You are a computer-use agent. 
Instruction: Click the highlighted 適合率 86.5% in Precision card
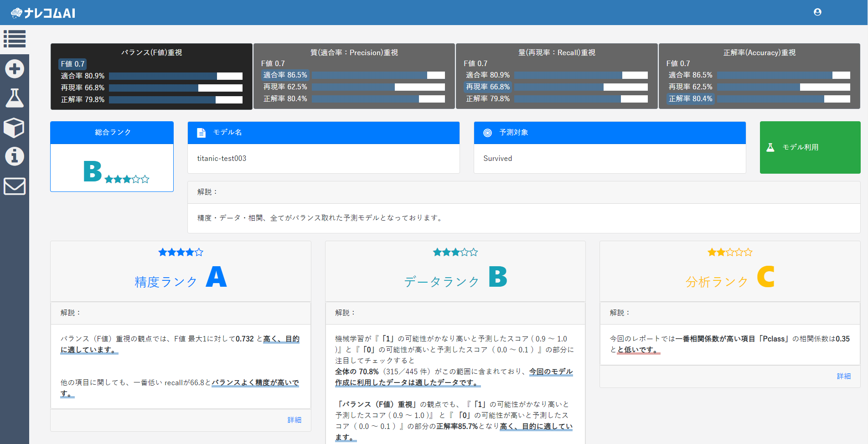click(x=285, y=75)
